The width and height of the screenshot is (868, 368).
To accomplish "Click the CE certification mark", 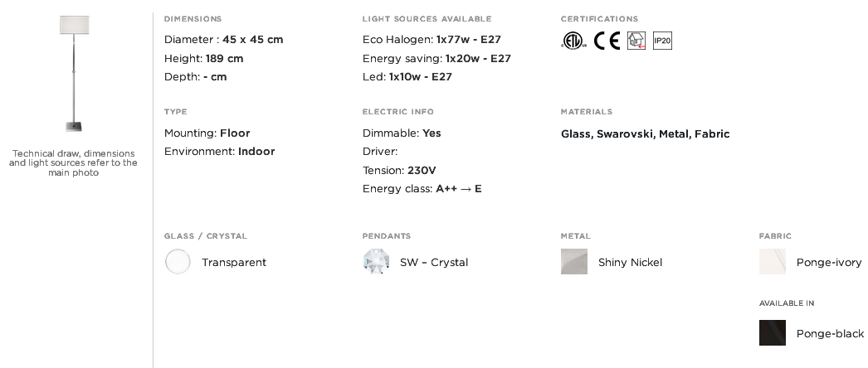I will pos(607,41).
